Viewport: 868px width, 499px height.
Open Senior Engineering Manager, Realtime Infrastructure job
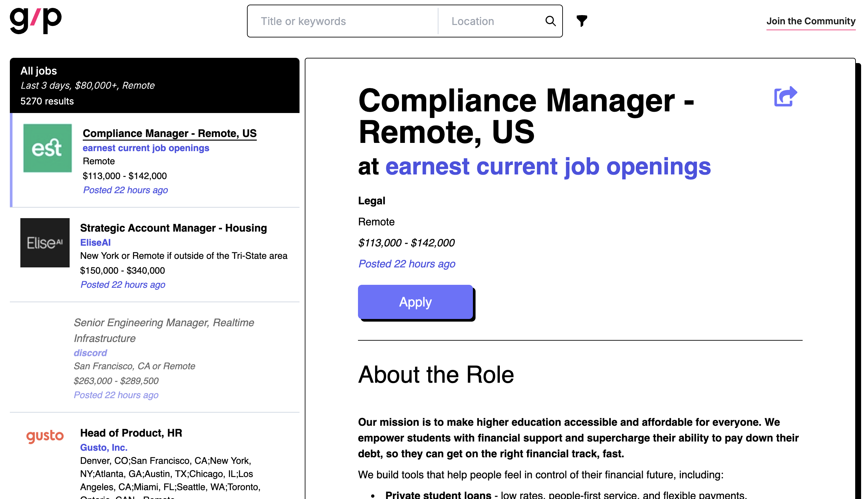[x=164, y=330]
